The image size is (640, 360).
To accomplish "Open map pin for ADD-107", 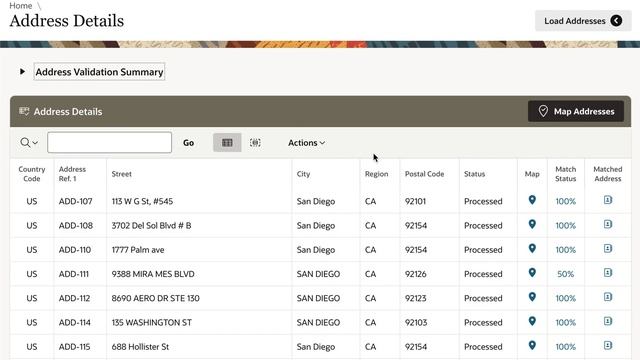I will [532, 200].
